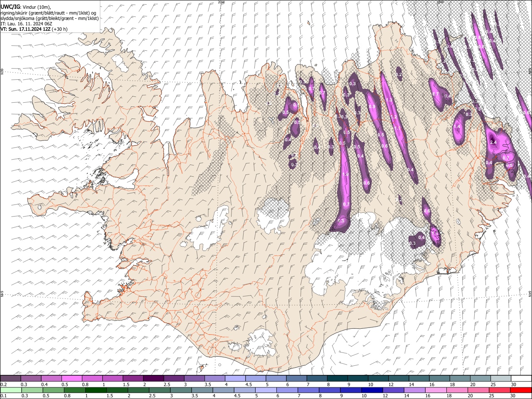Viewport: 532px width, 399px height.
Task: Pick the pale grey snow-scale swatch labeled 25
Action: coord(501,379)
